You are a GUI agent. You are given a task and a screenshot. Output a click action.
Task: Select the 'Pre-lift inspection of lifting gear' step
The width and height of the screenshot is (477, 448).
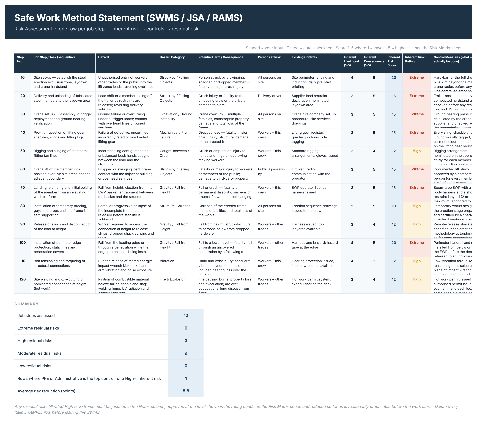click(x=63, y=137)
